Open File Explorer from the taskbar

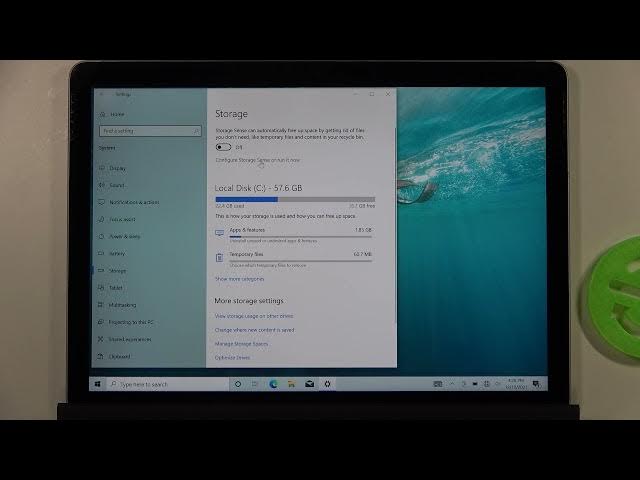click(292, 384)
